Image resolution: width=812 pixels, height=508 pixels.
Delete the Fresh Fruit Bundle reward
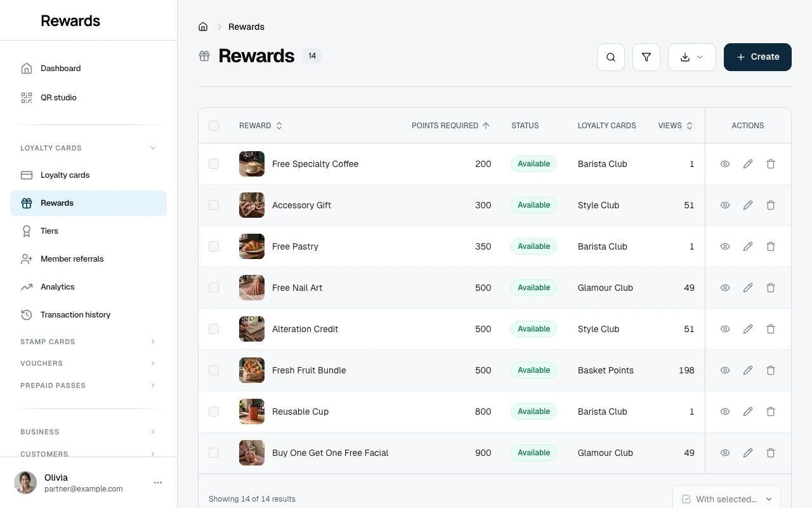point(771,370)
